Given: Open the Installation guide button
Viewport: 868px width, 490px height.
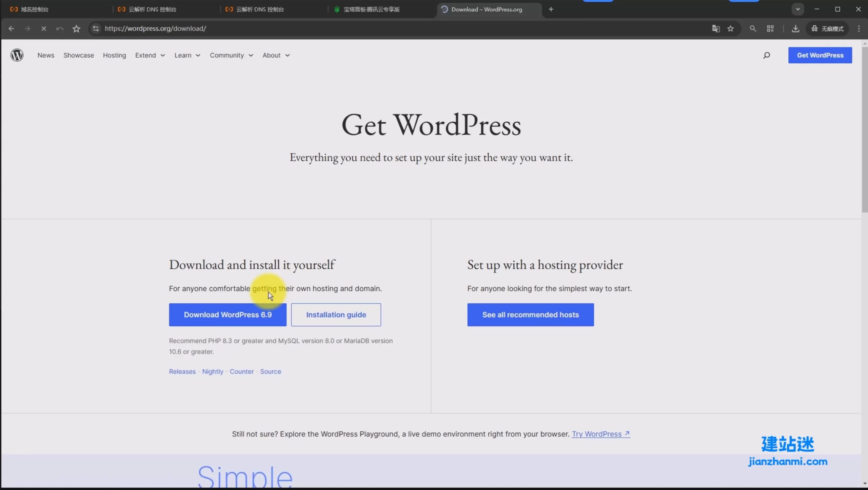Looking at the screenshot, I should click(x=336, y=315).
